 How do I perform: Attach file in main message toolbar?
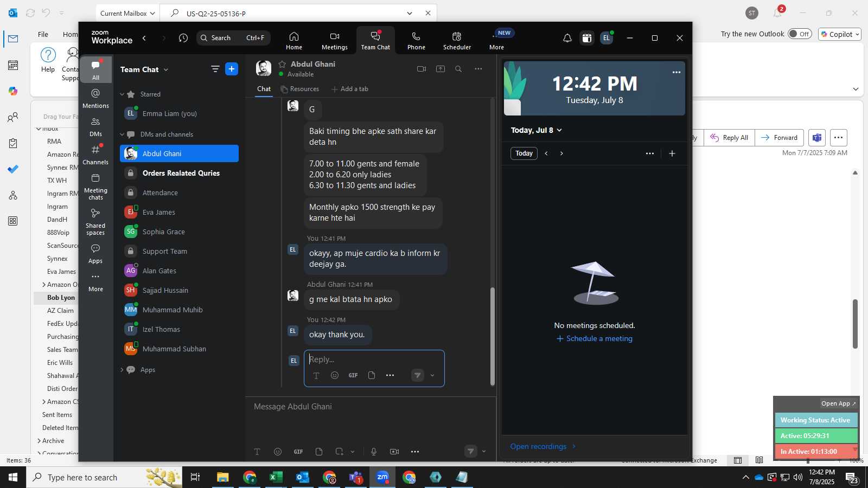[319, 451]
